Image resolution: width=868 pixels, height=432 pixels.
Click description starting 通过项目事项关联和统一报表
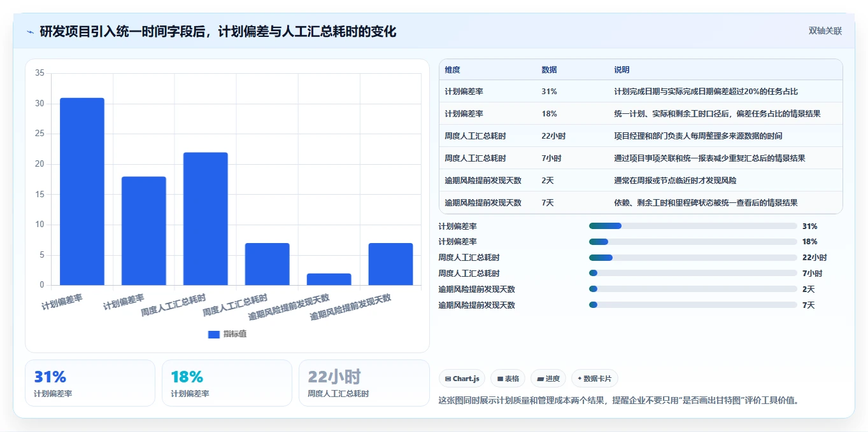click(x=709, y=158)
